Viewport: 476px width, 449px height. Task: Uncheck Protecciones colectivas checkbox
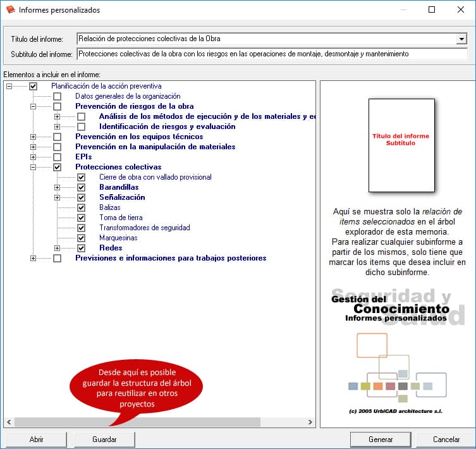pos(57,167)
